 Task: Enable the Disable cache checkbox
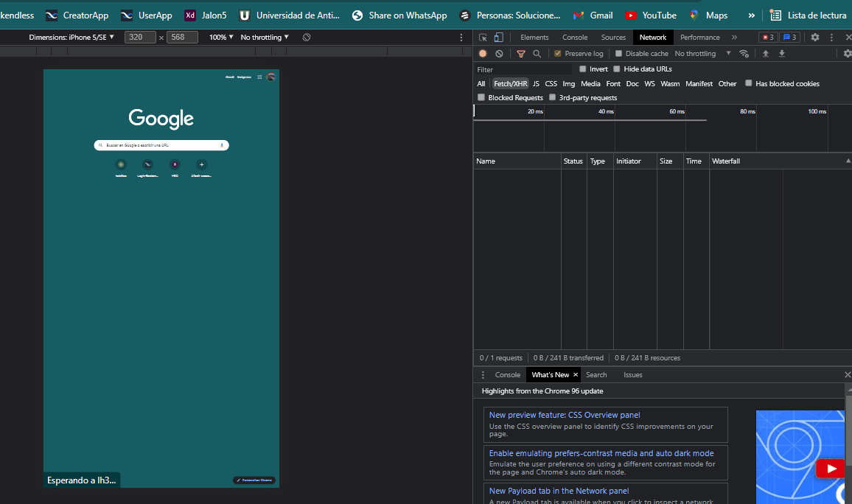[618, 53]
